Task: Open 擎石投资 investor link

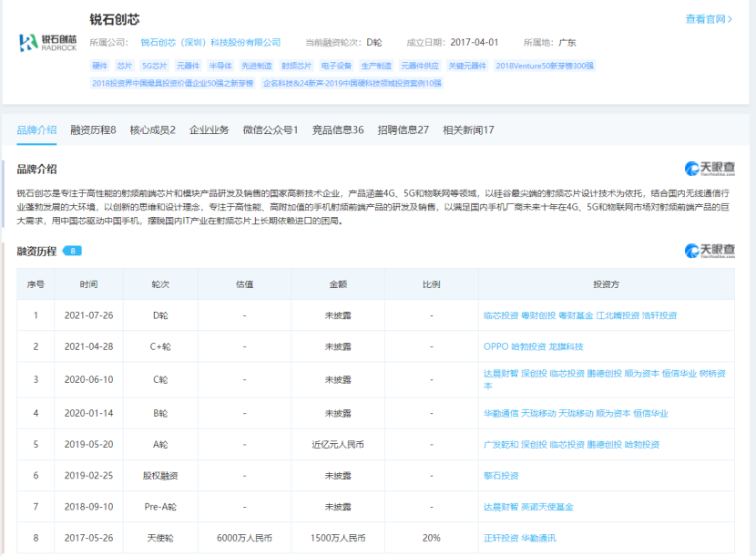Action: pos(500,476)
